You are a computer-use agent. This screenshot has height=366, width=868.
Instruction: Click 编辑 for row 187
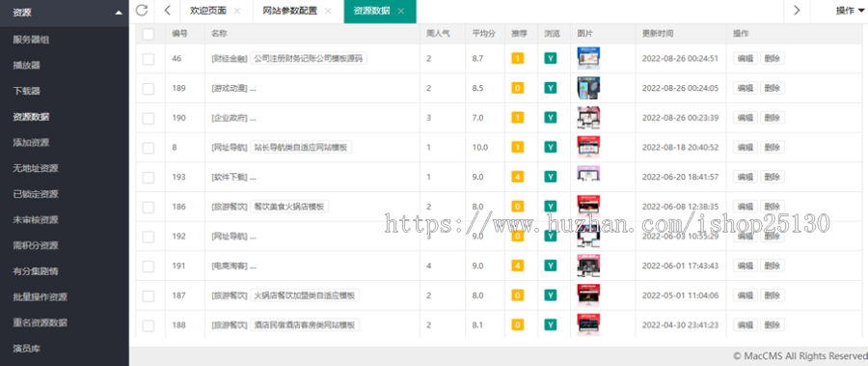coord(746,295)
